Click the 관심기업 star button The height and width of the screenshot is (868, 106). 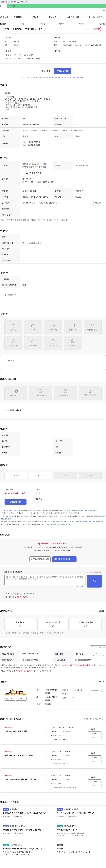tap(10, 699)
